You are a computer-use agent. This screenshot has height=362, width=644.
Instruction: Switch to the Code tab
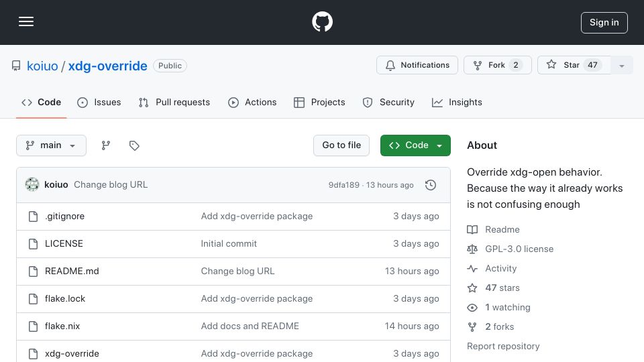point(42,102)
